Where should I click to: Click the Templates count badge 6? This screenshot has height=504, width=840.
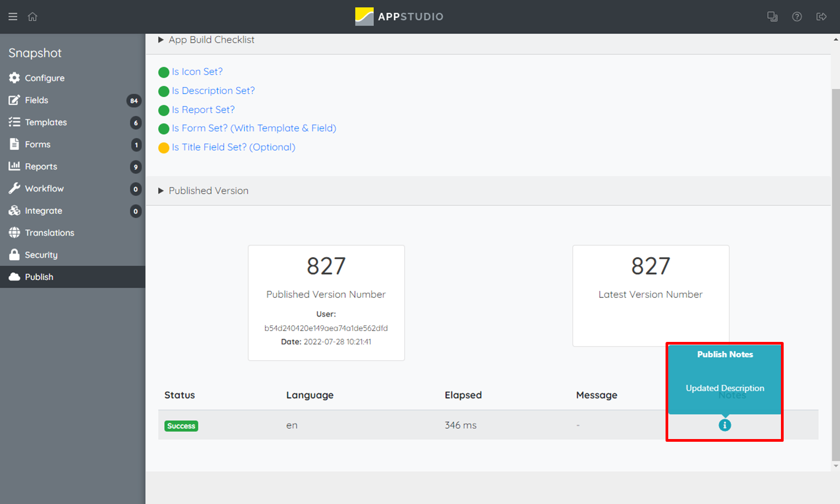pos(136,122)
